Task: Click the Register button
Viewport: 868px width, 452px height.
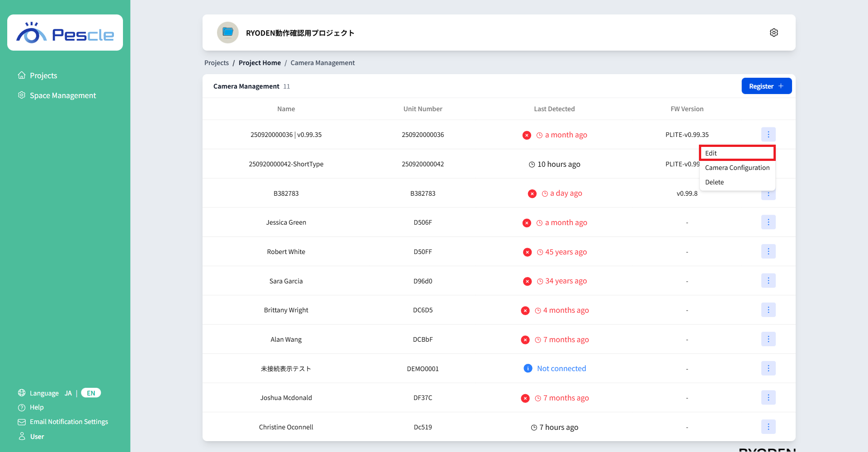Action: 766,86
